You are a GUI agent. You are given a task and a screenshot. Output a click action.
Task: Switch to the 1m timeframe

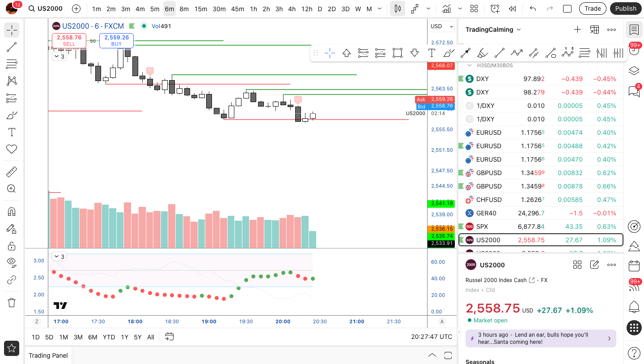tap(97, 9)
